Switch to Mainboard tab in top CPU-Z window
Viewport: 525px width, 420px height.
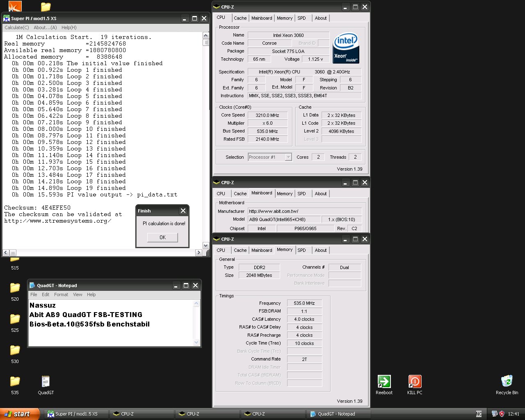click(x=262, y=18)
